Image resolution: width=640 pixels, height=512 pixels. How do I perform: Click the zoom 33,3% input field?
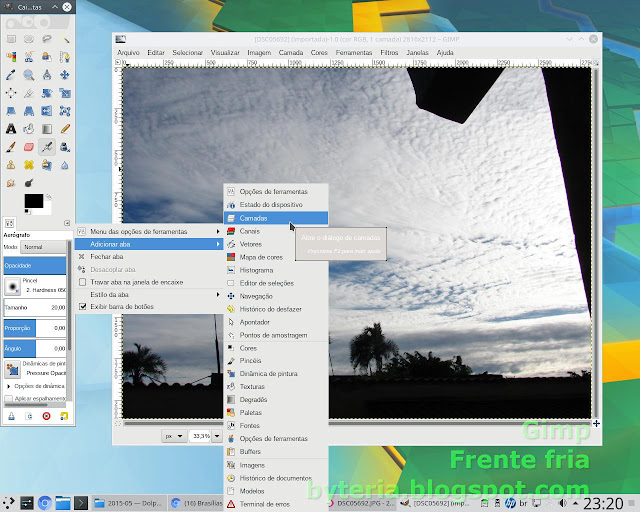click(x=201, y=436)
